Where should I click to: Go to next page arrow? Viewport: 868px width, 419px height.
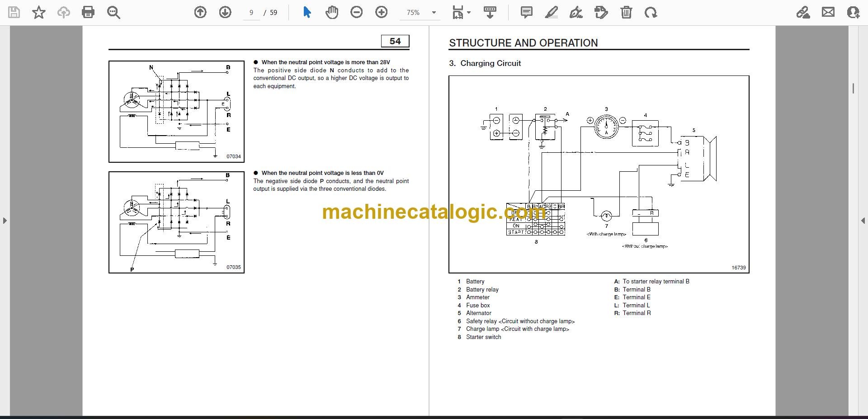tap(225, 12)
